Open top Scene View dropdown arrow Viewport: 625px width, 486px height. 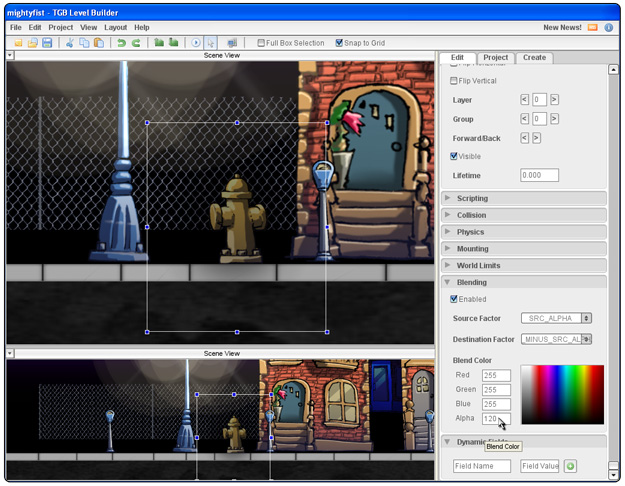point(10,55)
